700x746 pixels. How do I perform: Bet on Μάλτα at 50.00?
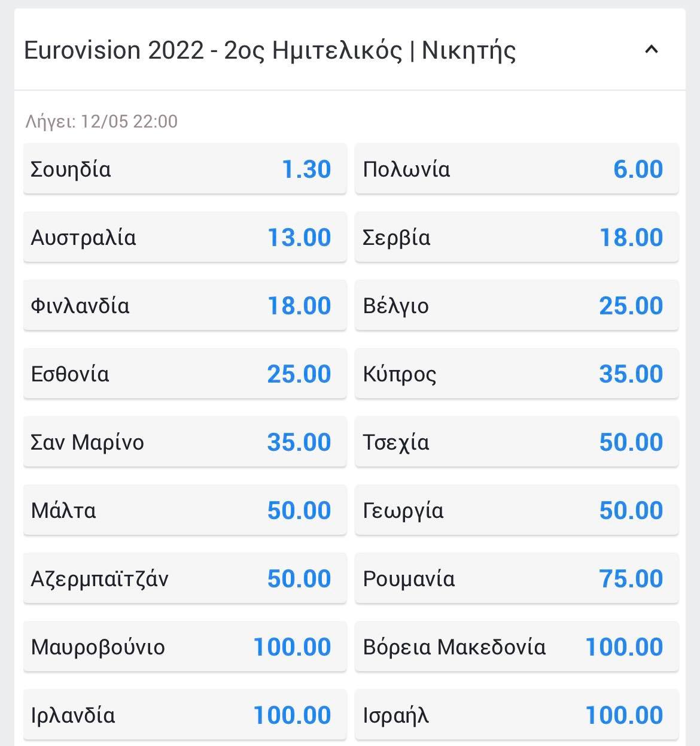[x=185, y=510]
